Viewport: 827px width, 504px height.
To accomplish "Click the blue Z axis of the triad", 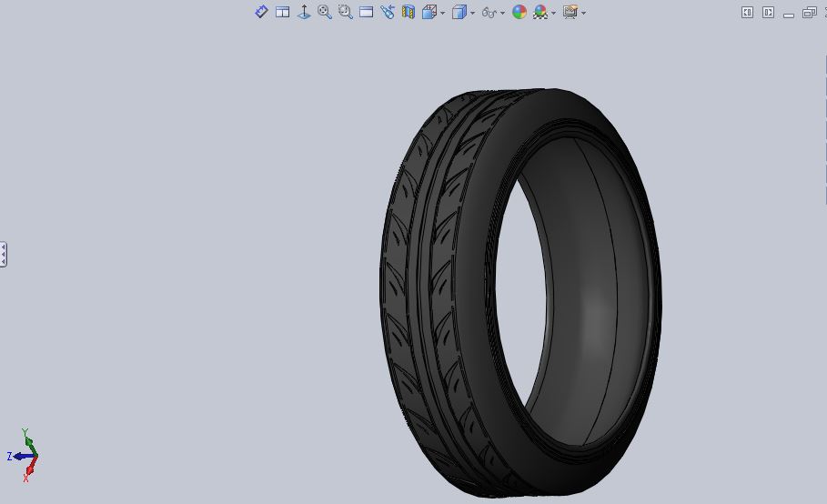I will coord(20,456).
